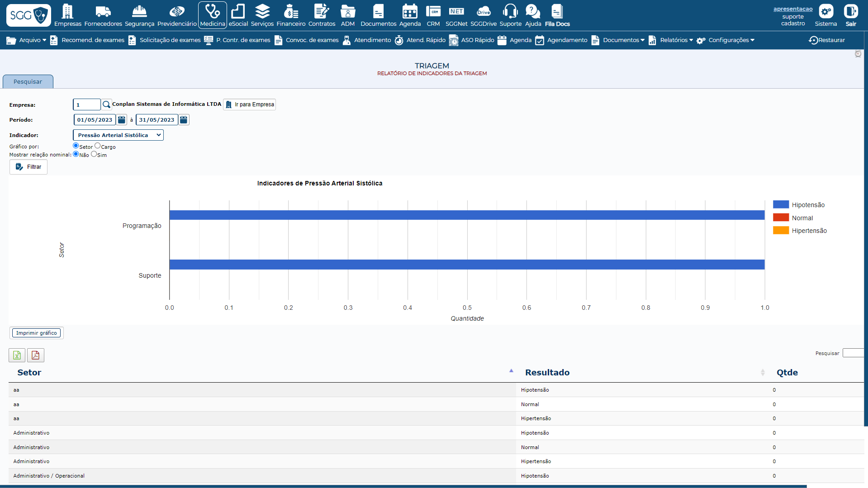Switch to the Pesquisar tab

point(28,82)
